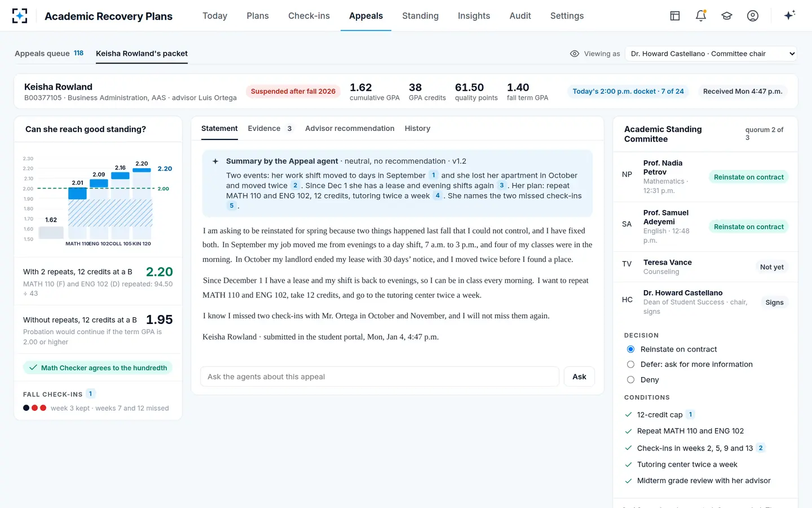This screenshot has height=508, width=812.
Task: Click the Today's 2:00 p.m. docket badge
Action: 628,91
